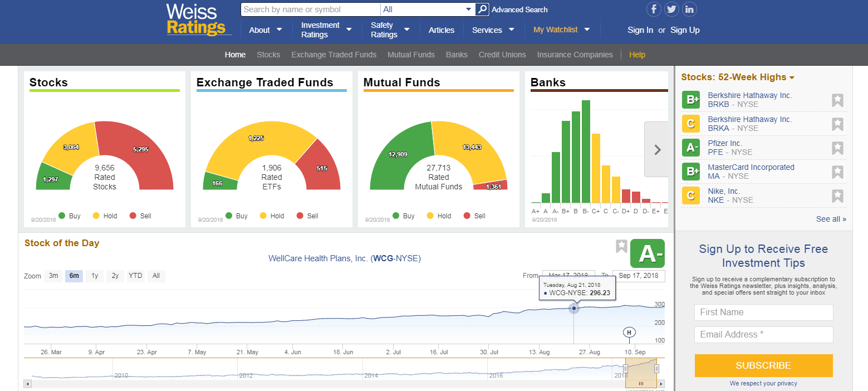Add MasterCard MA to watchlist star
Screen dimensions: 868x391
(x=837, y=172)
